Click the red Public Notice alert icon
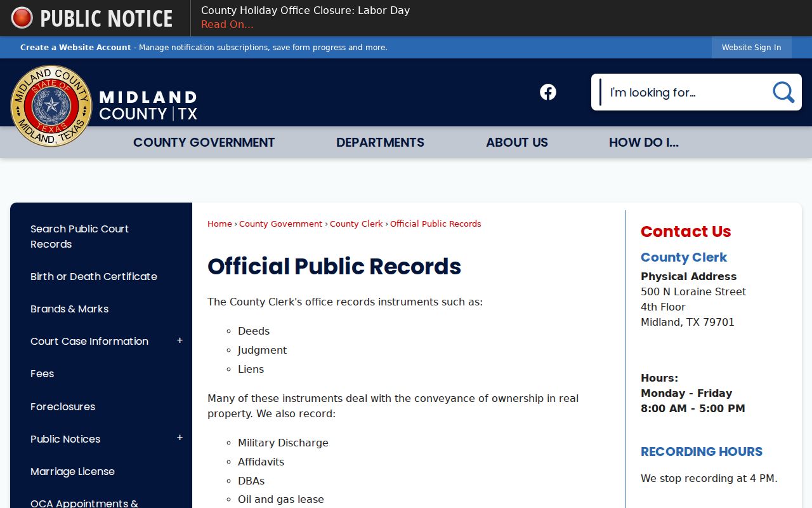Image resolution: width=812 pixels, height=508 pixels. [x=22, y=18]
